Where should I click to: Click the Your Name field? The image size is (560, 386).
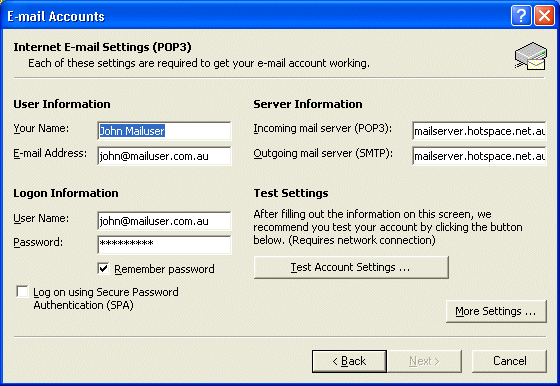(164, 131)
